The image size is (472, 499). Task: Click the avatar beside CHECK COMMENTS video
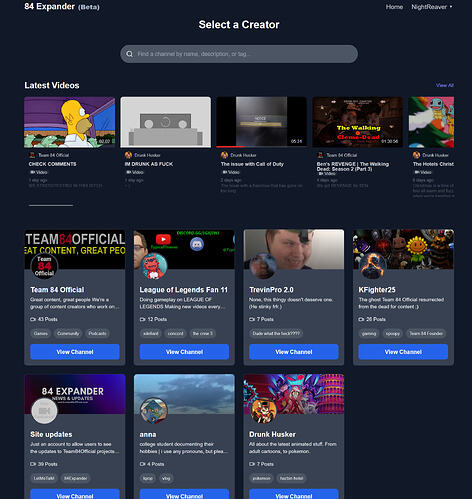coord(32,155)
